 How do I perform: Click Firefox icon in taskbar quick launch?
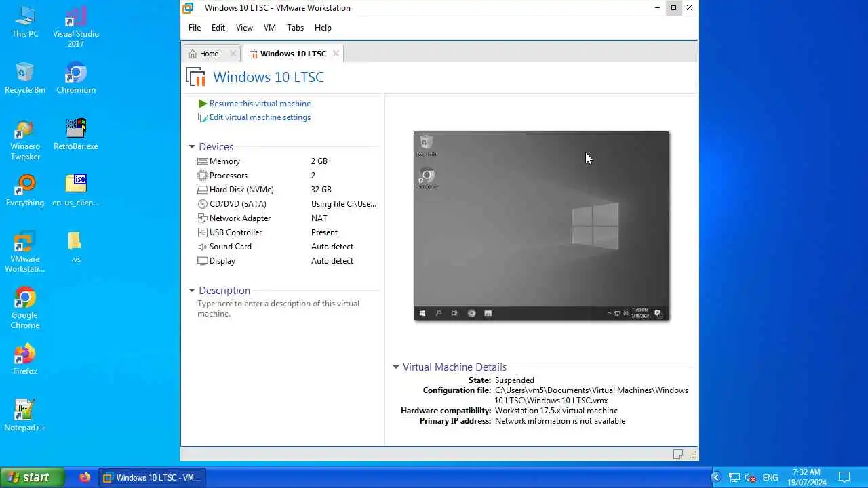pos(85,477)
